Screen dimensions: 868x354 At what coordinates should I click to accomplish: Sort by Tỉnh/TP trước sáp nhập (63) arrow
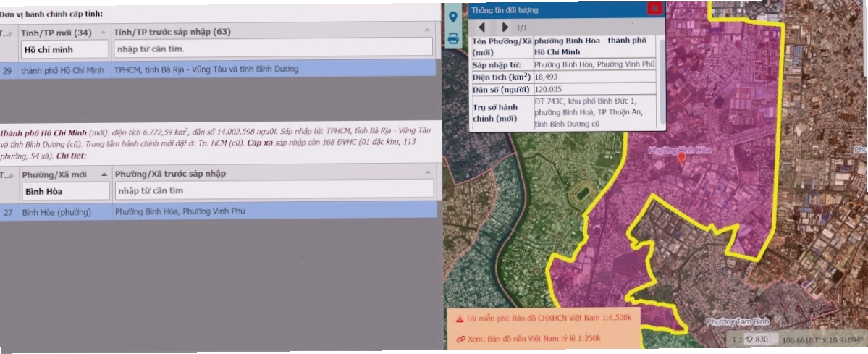[427, 30]
